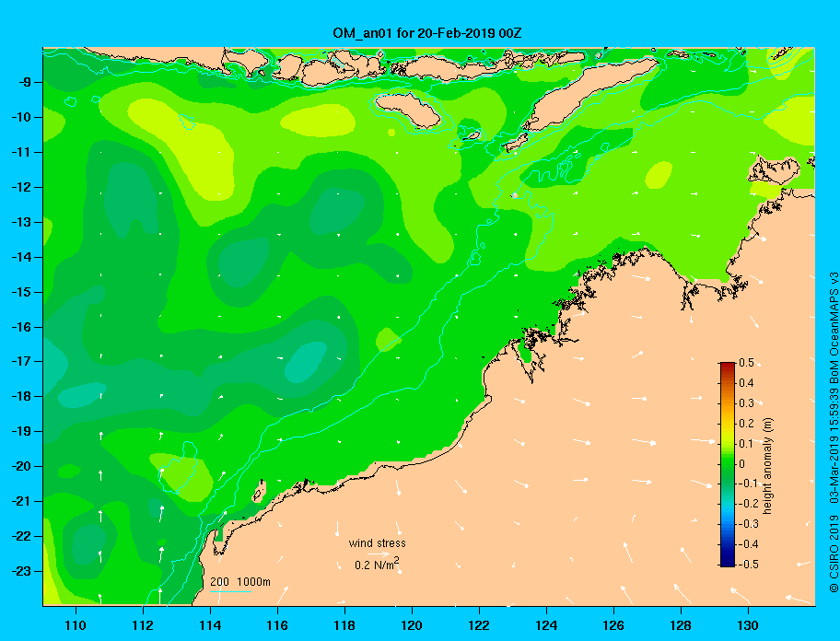Image resolution: width=840 pixels, height=641 pixels.
Task: Click the "116" longitude axis label
Action: 277,625
